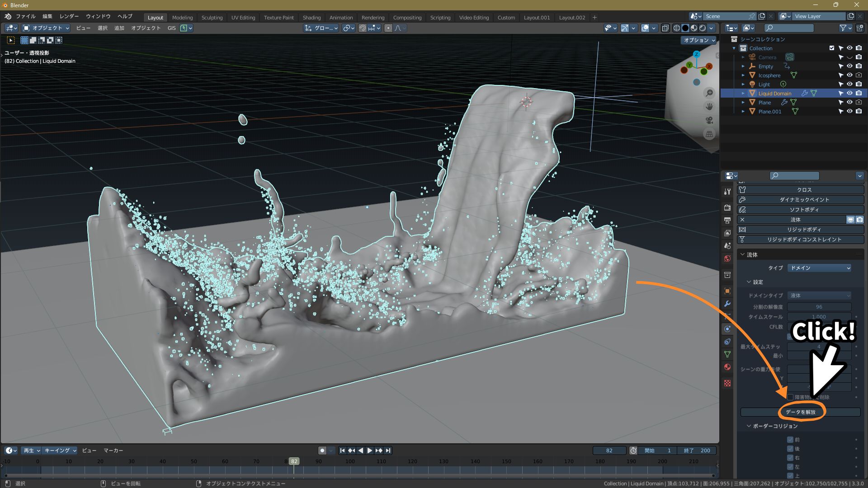This screenshot has height=488, width=868.
Task: Click the pan hand gizmo icon
Action: click(709, 107)
